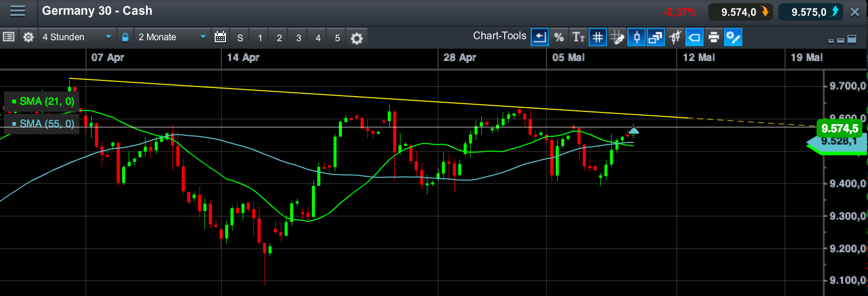868x296 pixels.
Task: Click the Germany 30 - Cash title
Action: [97, 11]
